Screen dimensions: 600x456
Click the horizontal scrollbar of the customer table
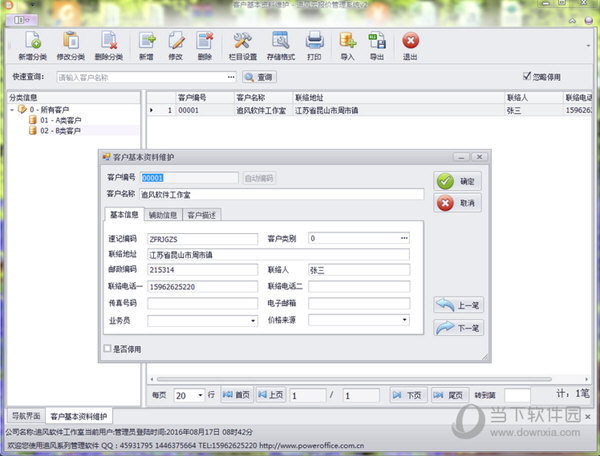pyautogui.click(x=354, y=379)
